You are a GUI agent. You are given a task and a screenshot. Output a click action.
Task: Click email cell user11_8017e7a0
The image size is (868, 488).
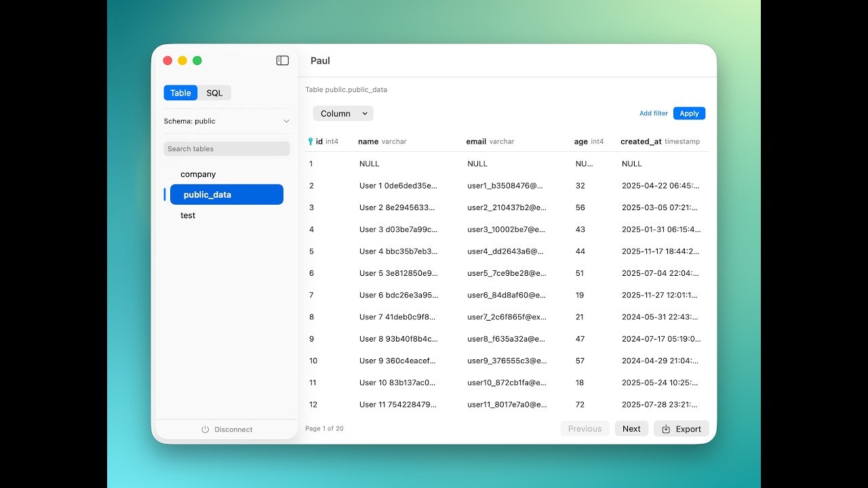click(x=507, y=405)
